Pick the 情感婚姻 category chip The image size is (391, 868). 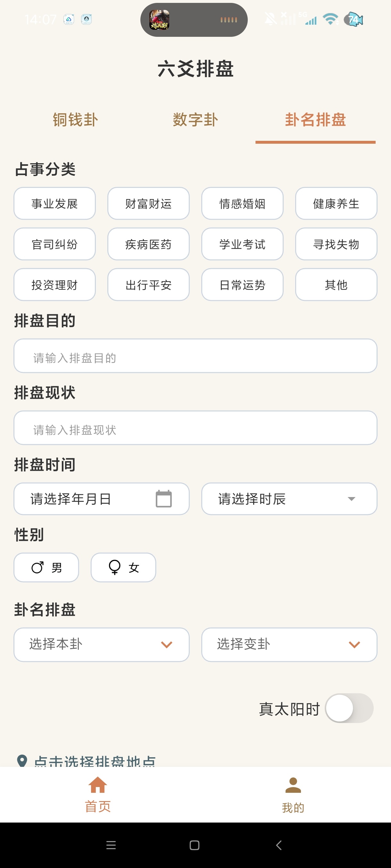click(x=242, y=204)
